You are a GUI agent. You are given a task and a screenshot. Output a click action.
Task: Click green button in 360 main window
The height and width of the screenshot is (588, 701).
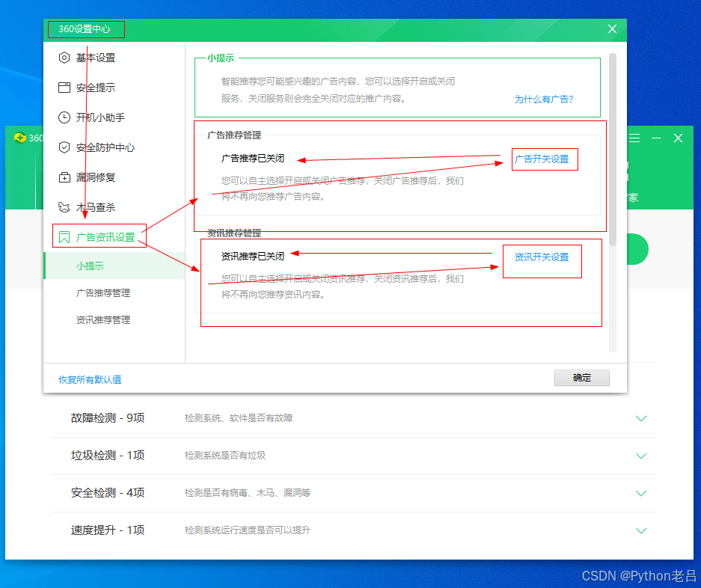(638, 249)
